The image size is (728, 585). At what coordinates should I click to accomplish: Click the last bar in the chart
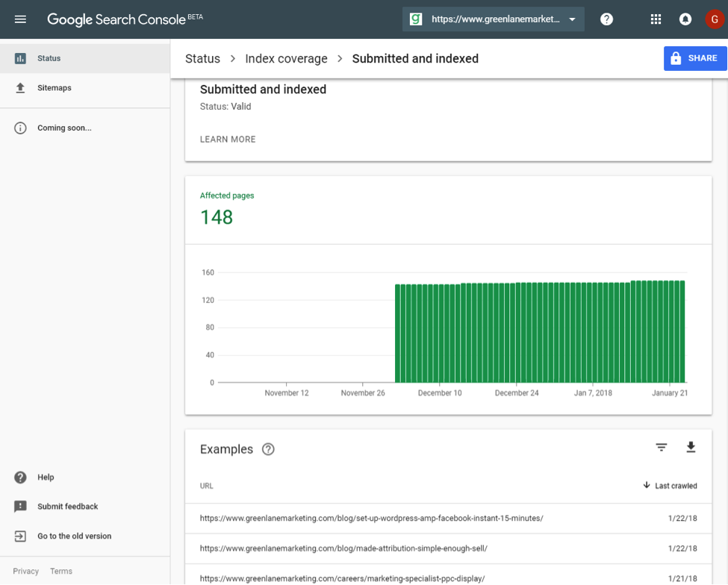[682, 331]
